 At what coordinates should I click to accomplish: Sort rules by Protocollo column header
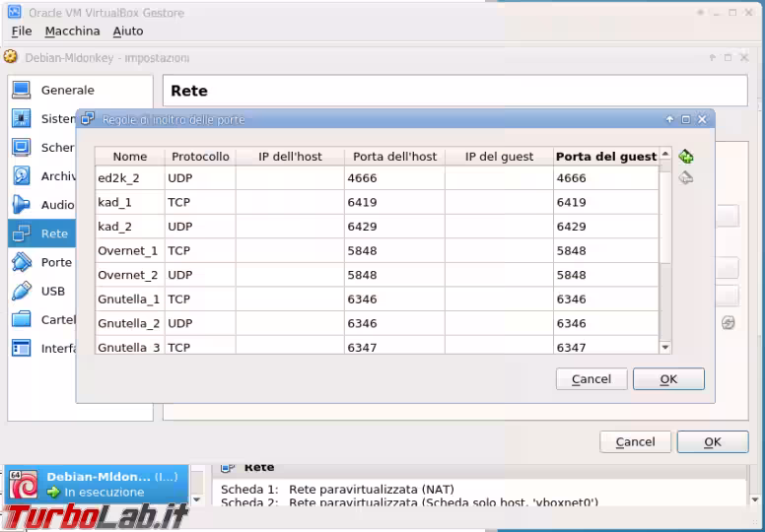tap(200, 157)
